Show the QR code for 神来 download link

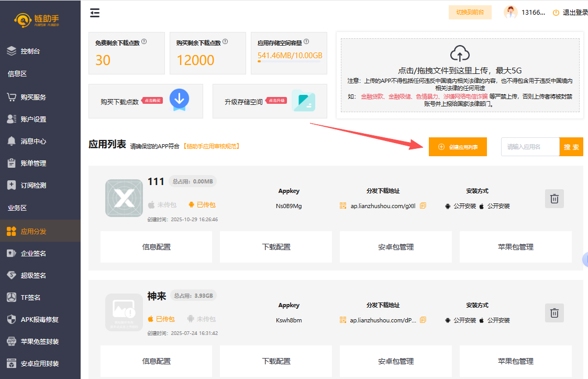343,320
